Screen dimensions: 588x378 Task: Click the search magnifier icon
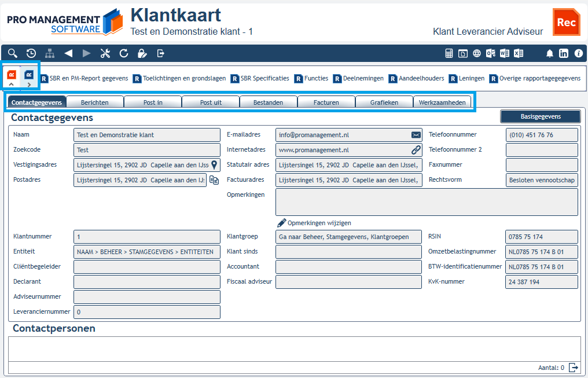[13, 53]
